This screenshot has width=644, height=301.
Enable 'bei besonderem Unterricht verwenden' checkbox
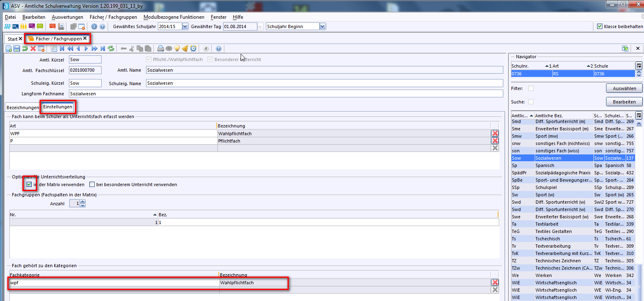pyautogui.click(x=92, y=185)
